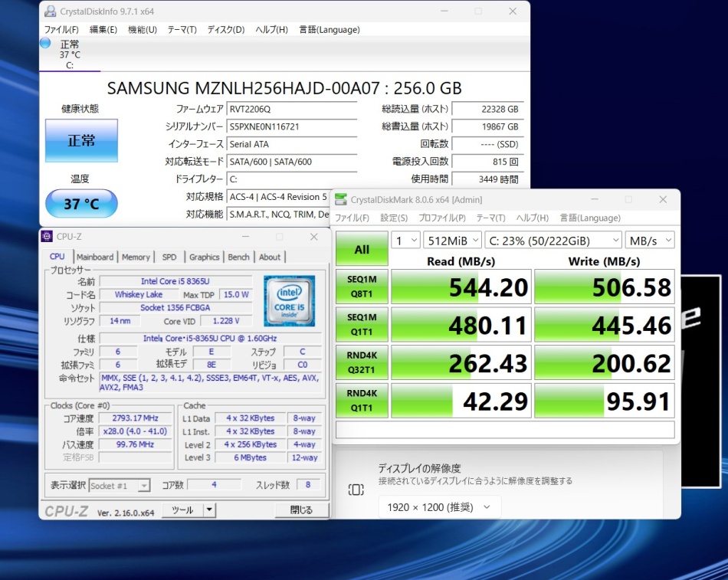Switch to Graphics tab in CPU-Z
This screenshot has height=580, width=728.
pyautogui.click(x=205, y=257)
